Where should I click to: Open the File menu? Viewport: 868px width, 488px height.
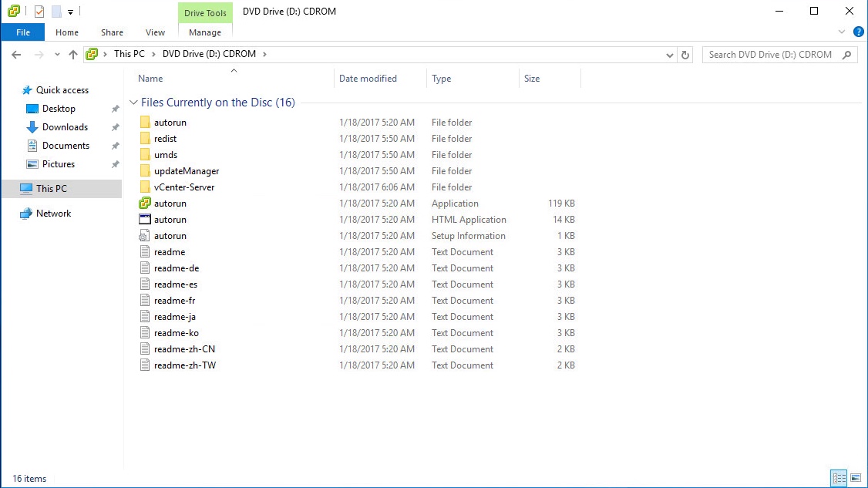23,32
